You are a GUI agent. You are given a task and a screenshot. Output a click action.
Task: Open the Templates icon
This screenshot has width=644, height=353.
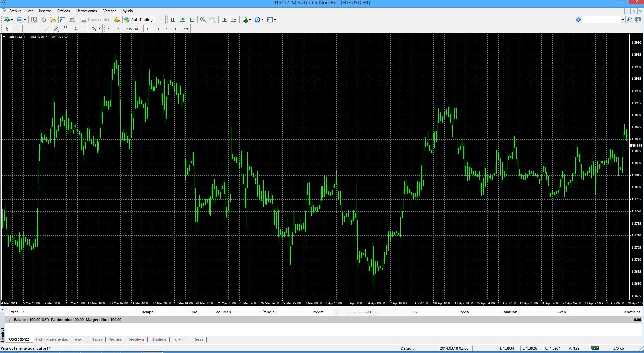270,20
